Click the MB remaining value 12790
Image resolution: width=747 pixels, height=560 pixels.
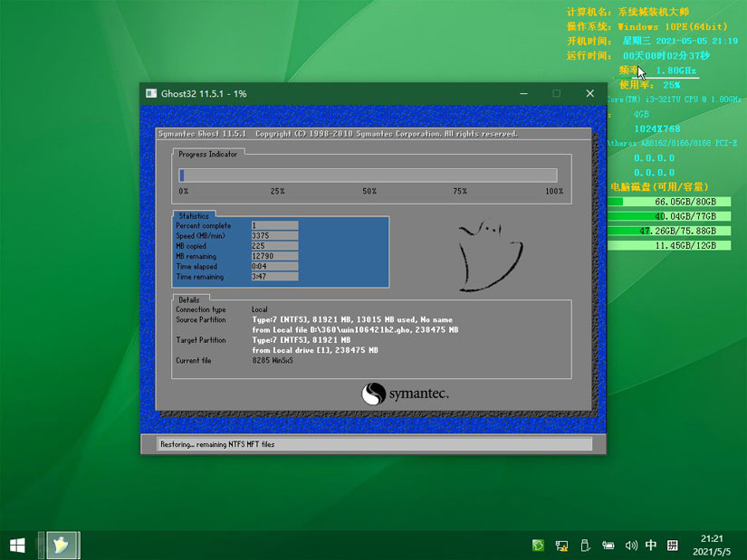(x=275, y=256)
